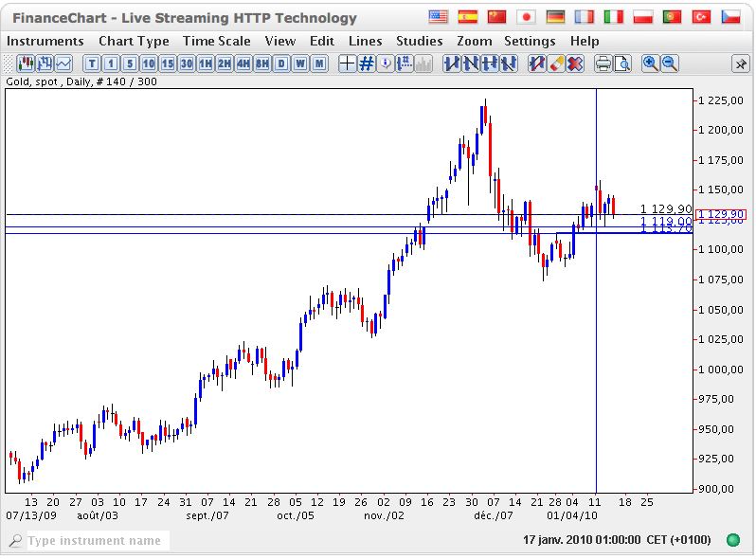The image size is (756, 559).
Task: Expand the toolbar overflow chevron
Action: tap(740, 63)
